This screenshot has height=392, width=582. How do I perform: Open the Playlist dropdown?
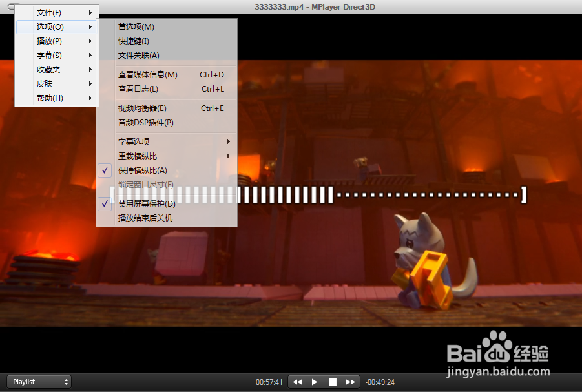39,382
